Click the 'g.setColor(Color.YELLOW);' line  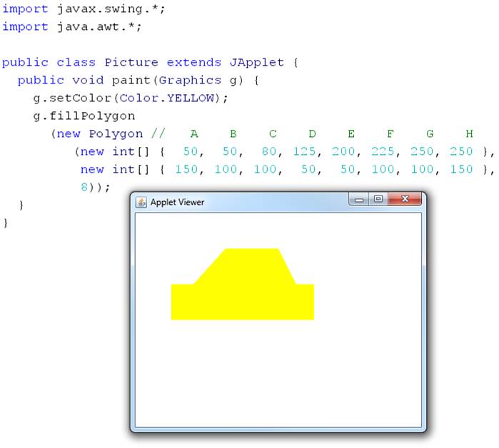coord(131,98)
